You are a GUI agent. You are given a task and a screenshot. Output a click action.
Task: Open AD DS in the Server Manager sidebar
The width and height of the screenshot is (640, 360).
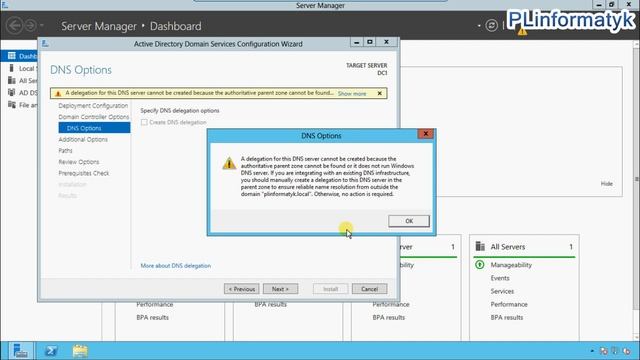click(x=19, y=93)
